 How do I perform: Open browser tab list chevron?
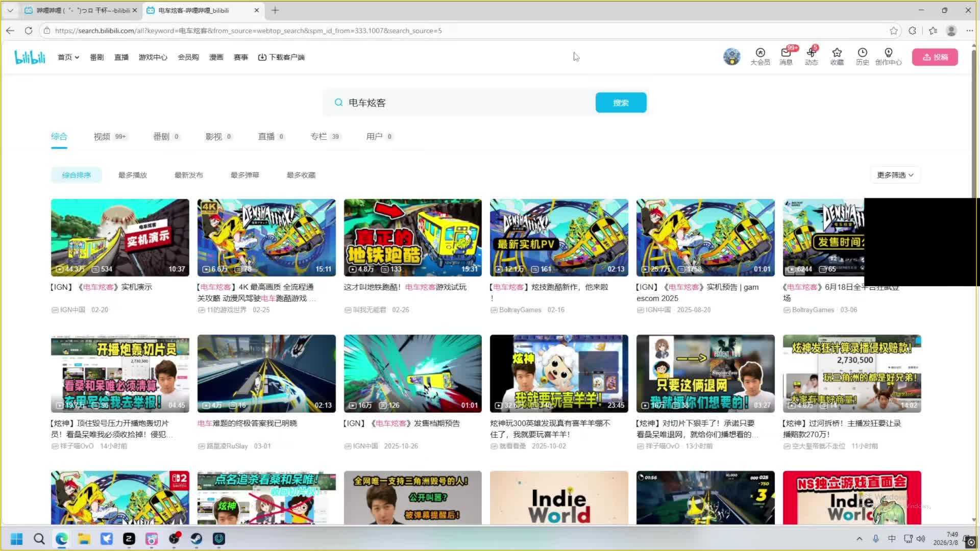pyautogui.click(x=10, y=10)
